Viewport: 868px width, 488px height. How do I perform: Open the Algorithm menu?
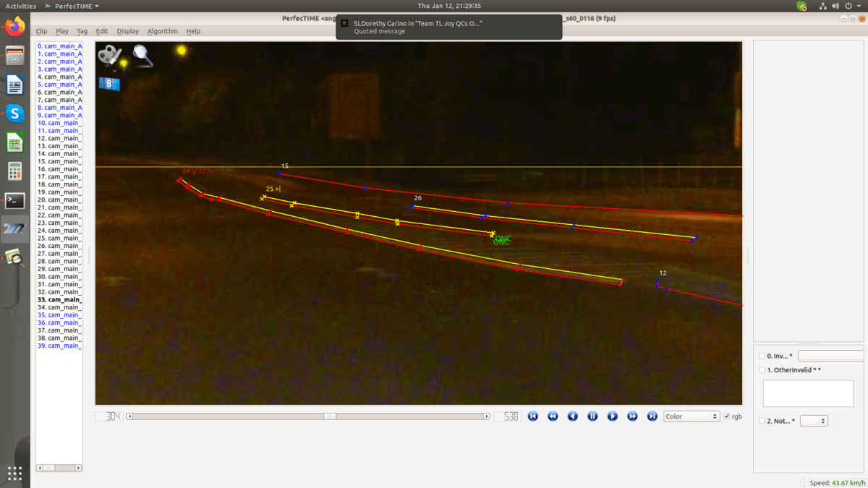coord(163,31)
